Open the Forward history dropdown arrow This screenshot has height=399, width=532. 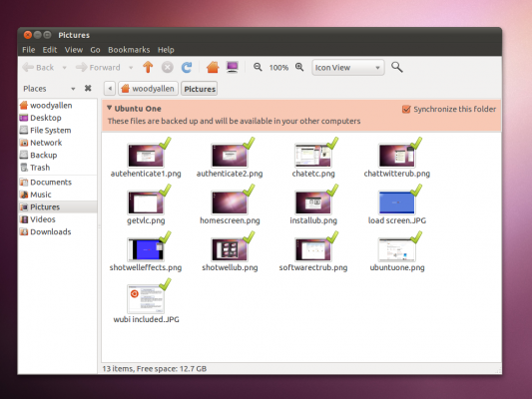pyautogui.click(x=131, y=68)
